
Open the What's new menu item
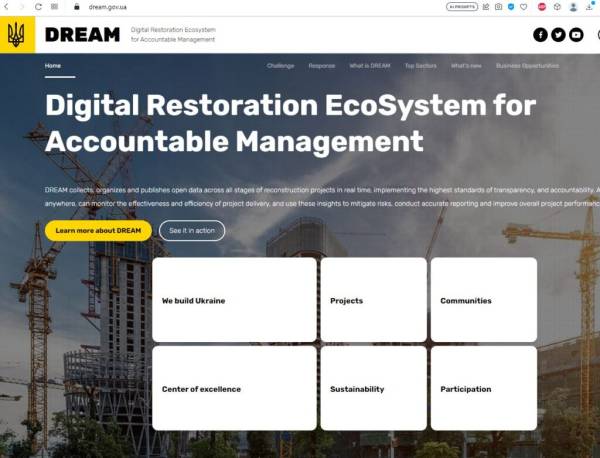coord(466,66)
